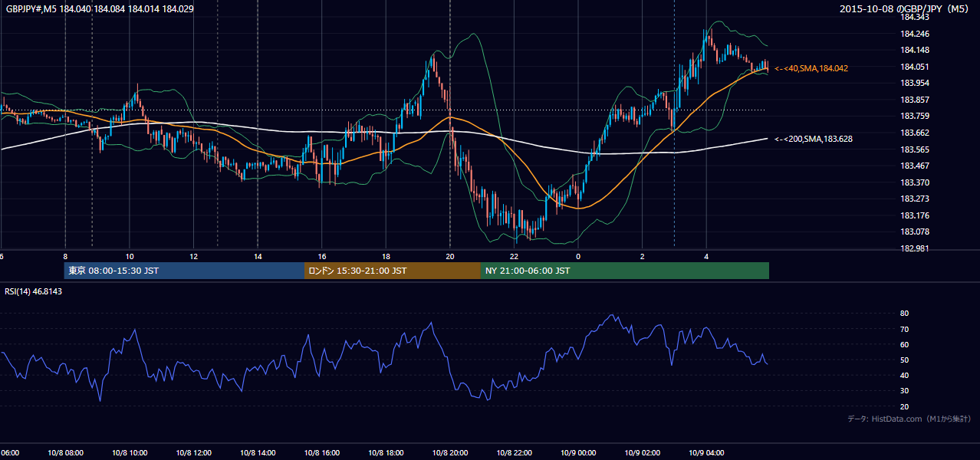Screen dimensions: 980x460
Task: Click the ロンドン 15:30-21:00 JST session bar
Action: click(x=393, y=271)
